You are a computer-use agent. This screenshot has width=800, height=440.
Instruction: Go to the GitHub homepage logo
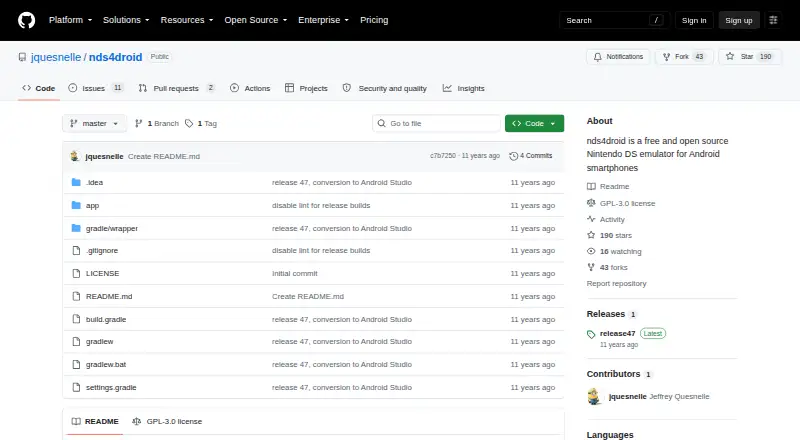(x=27, y=20)
